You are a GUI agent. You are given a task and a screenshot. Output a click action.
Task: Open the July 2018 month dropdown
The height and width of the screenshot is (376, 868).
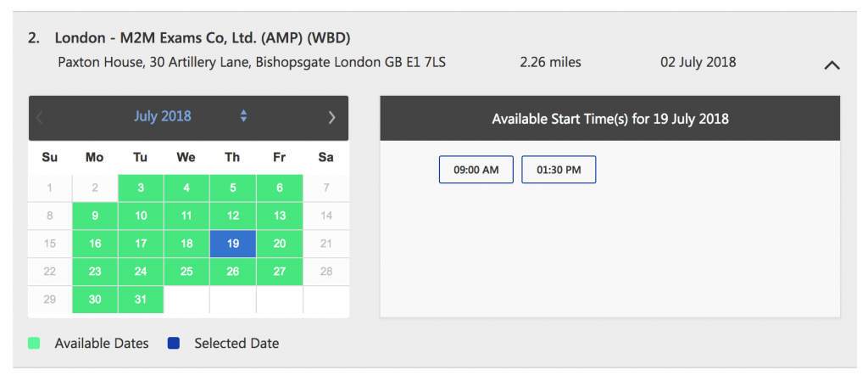[x=162, y=116]
